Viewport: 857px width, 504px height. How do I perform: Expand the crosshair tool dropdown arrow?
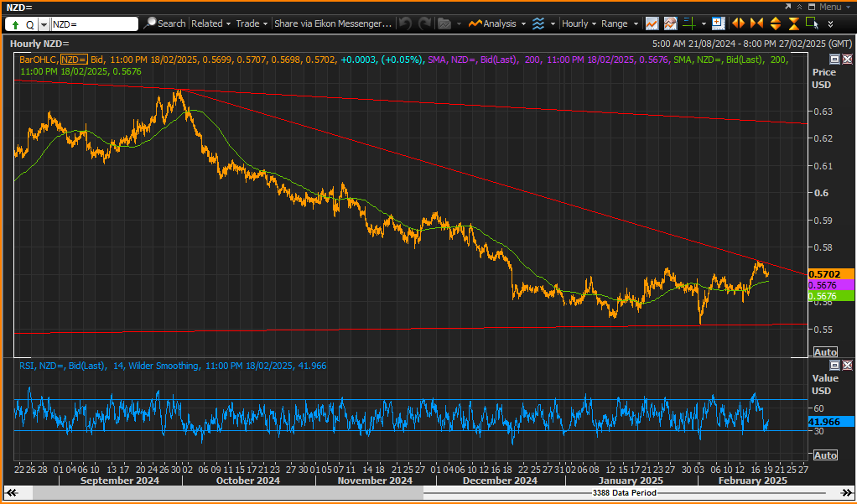[x=703, y=24]
